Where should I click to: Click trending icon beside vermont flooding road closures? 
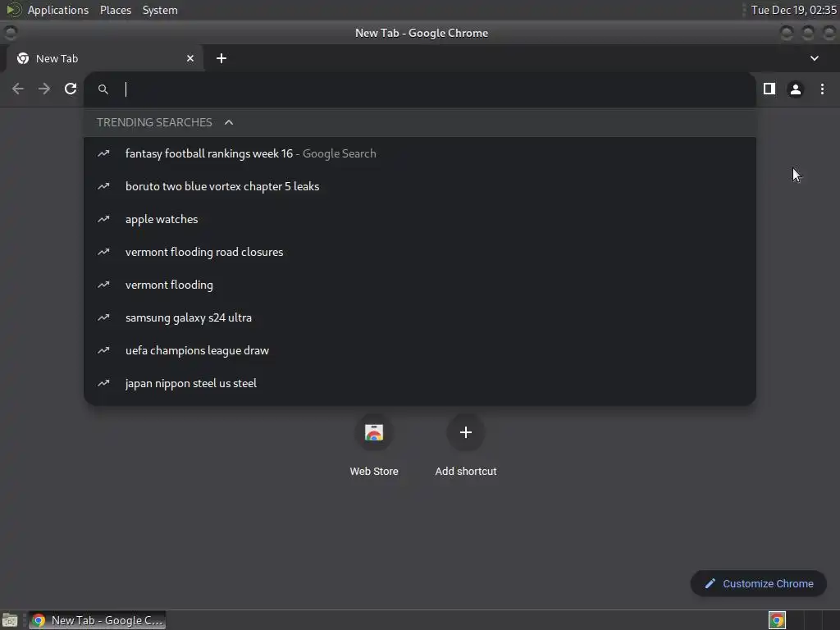103,252
